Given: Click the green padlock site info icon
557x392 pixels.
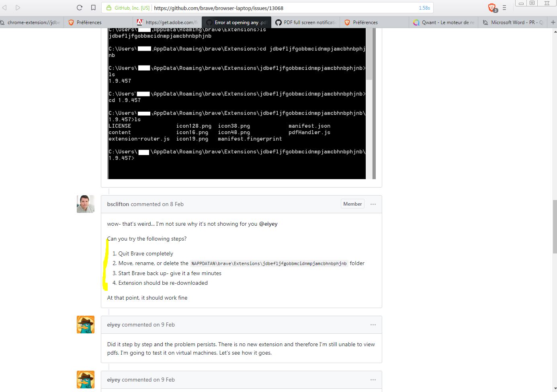Looking at the screenshot, I should pos(109,8).
